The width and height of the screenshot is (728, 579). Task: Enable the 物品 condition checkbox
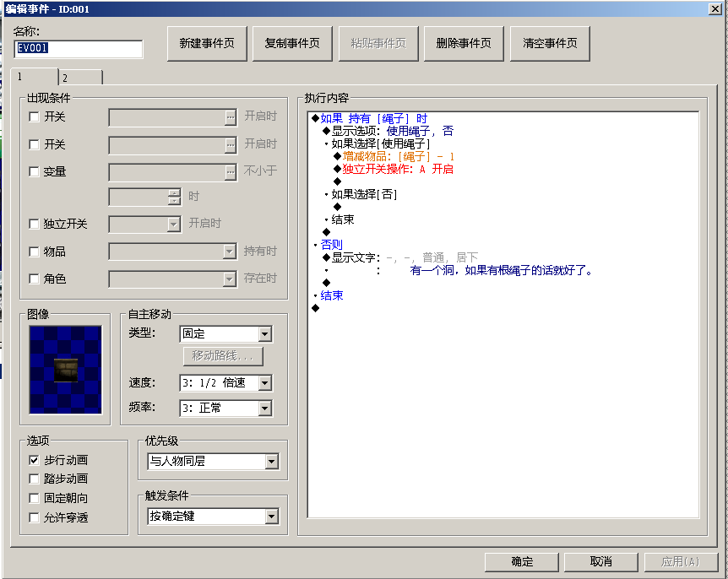(x=34, y=252)
